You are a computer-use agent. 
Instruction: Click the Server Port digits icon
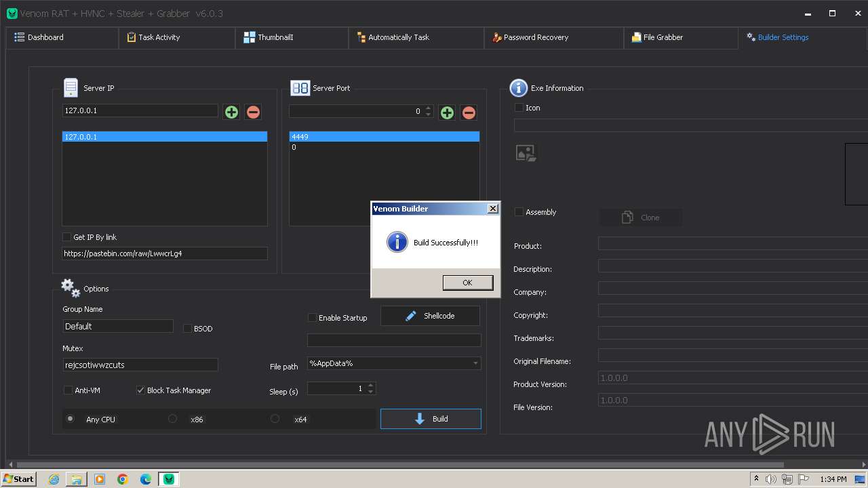(x=300, y=88)
